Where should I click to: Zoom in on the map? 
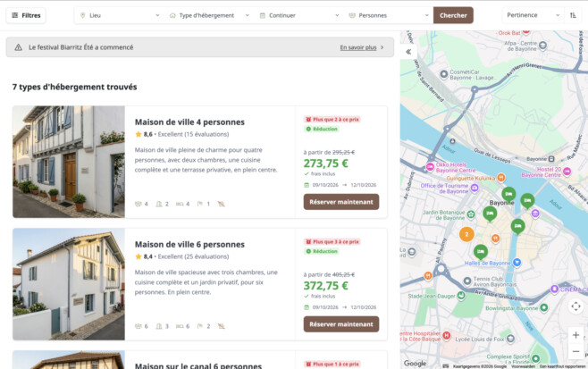(576, 335)
